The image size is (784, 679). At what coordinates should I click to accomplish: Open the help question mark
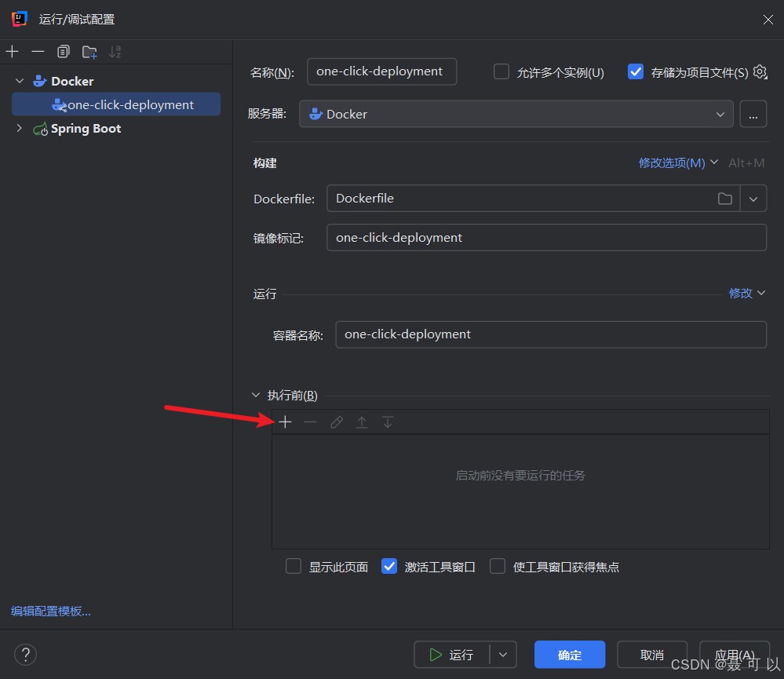pyautogui.click(x=25, y=654)
